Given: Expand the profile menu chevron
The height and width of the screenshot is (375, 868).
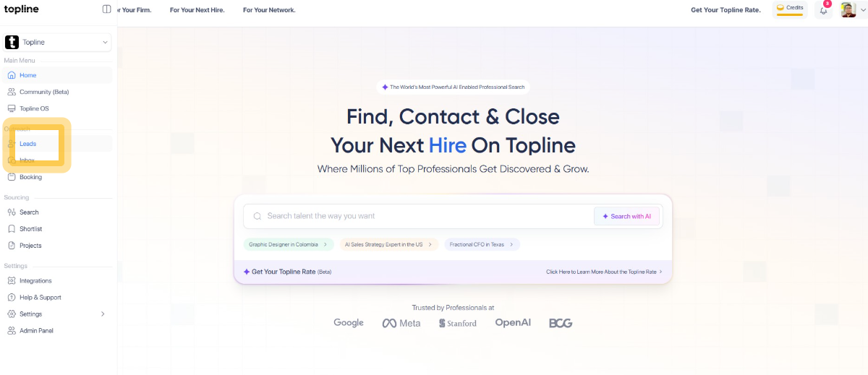Looking at the screenshot, I should [862, 10].
